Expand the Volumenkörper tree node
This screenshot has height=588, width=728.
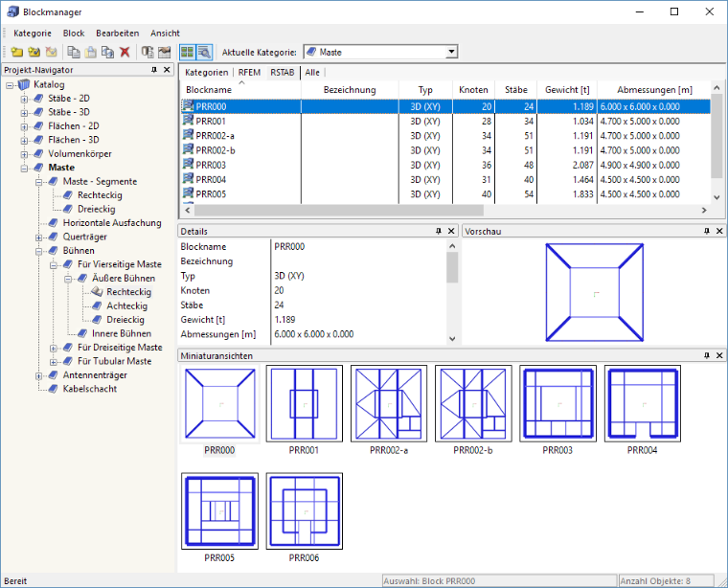click(x=24, y=154)
